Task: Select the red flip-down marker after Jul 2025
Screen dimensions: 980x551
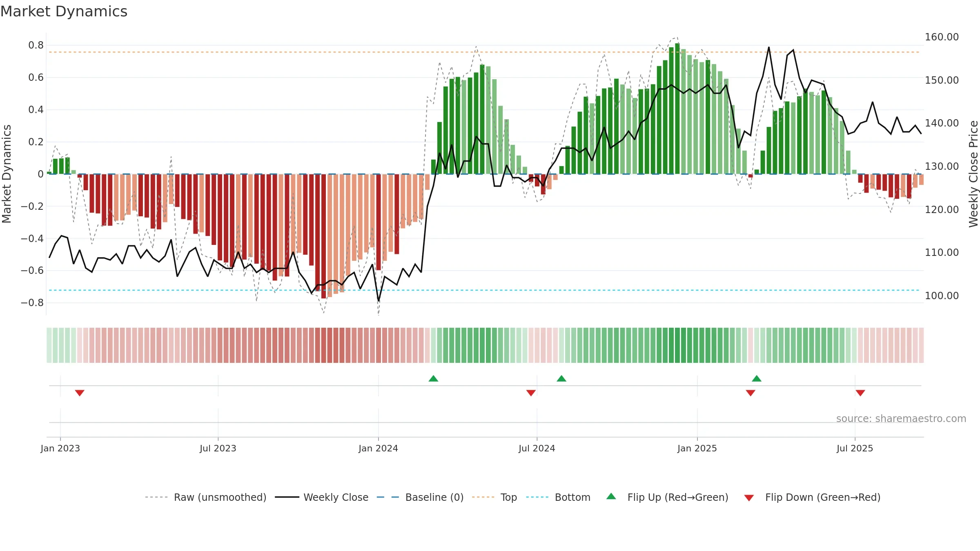Action: (x=860, y=393)
